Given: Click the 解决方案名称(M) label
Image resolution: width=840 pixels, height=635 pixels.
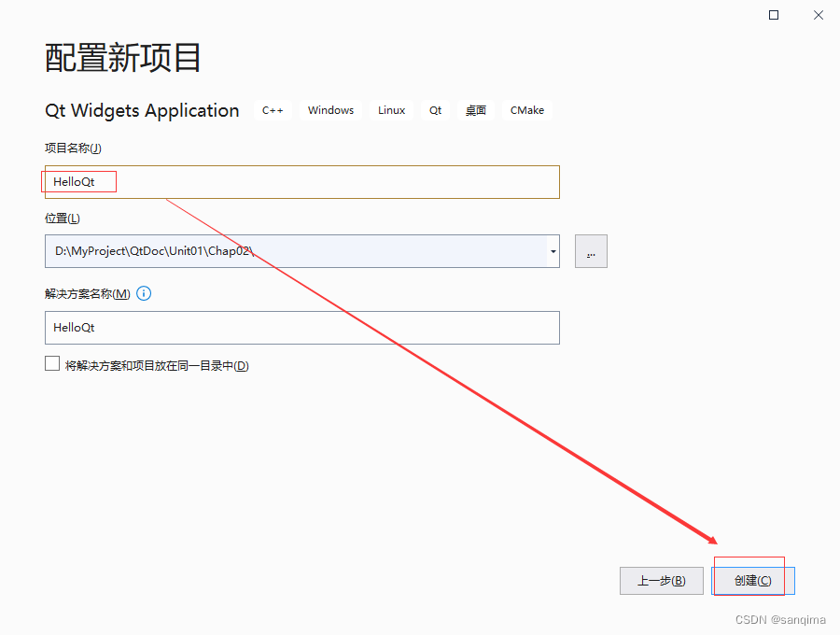Looking at the screenshot, I should (88, 293).
